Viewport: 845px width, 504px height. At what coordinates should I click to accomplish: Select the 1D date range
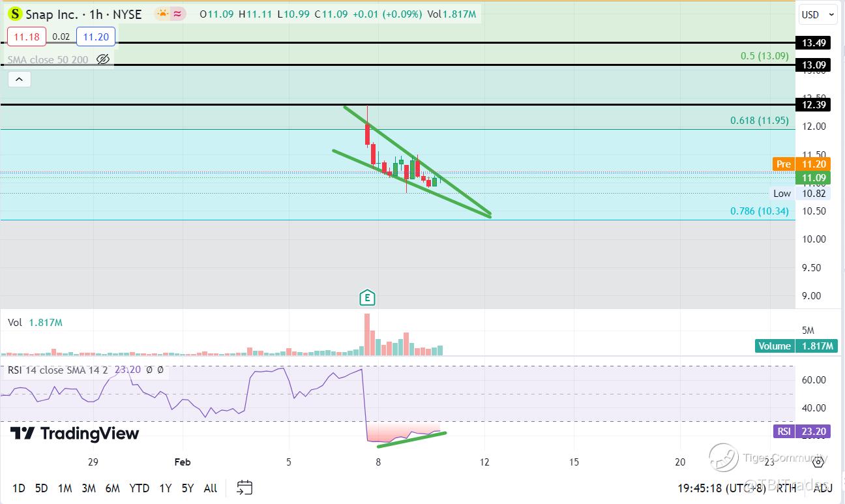[19, 488]
